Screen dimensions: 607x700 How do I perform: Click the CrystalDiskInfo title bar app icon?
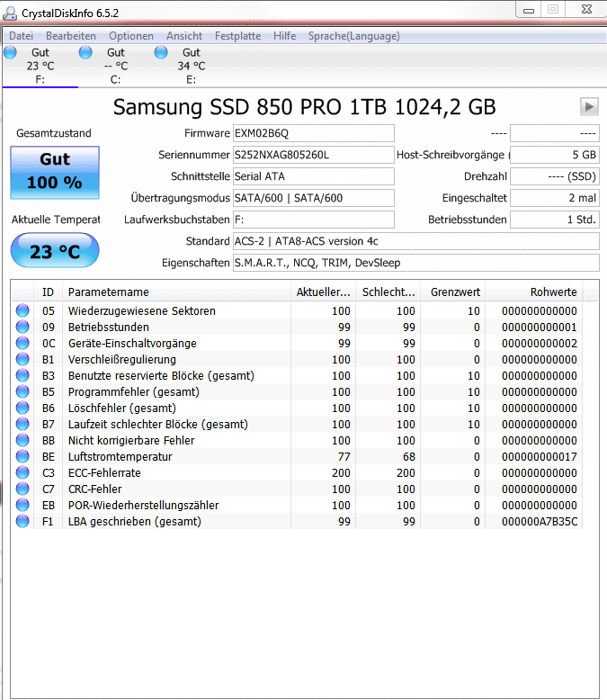coord(10,13)
